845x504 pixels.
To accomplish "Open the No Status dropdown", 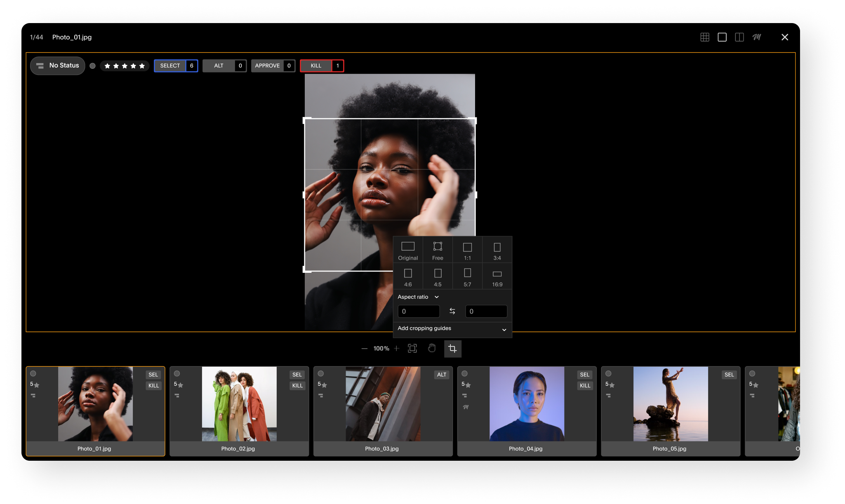I will tap(58, 66).
